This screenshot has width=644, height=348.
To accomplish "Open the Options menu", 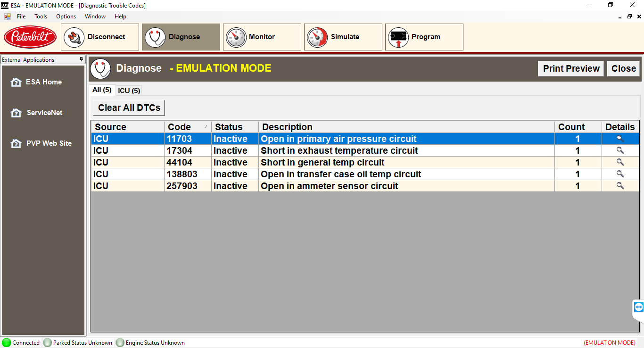I will (x=66, y=17).
